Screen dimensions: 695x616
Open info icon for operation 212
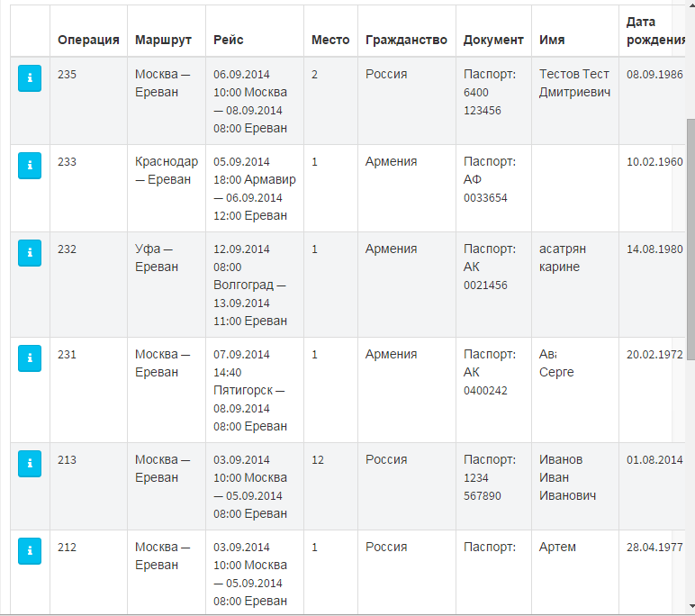click(x=30, y=551)
